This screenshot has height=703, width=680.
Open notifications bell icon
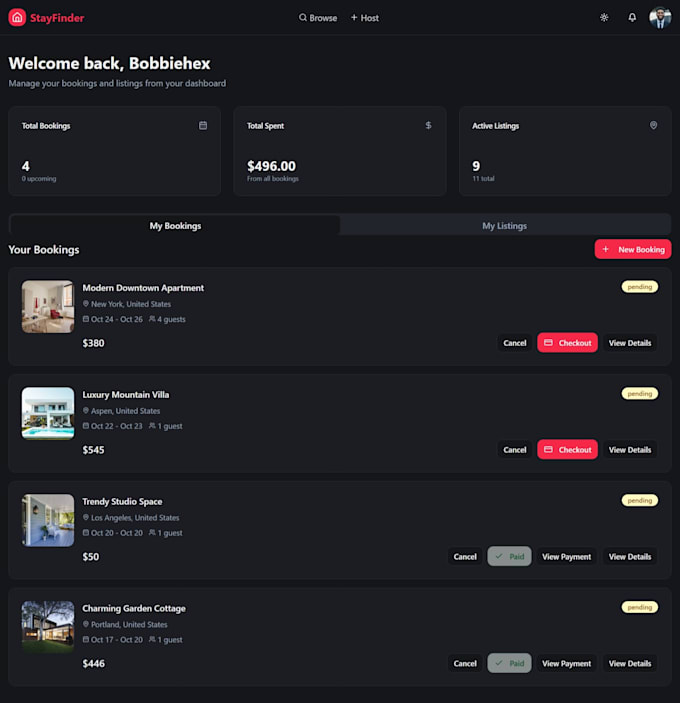[x=632, y=17]
